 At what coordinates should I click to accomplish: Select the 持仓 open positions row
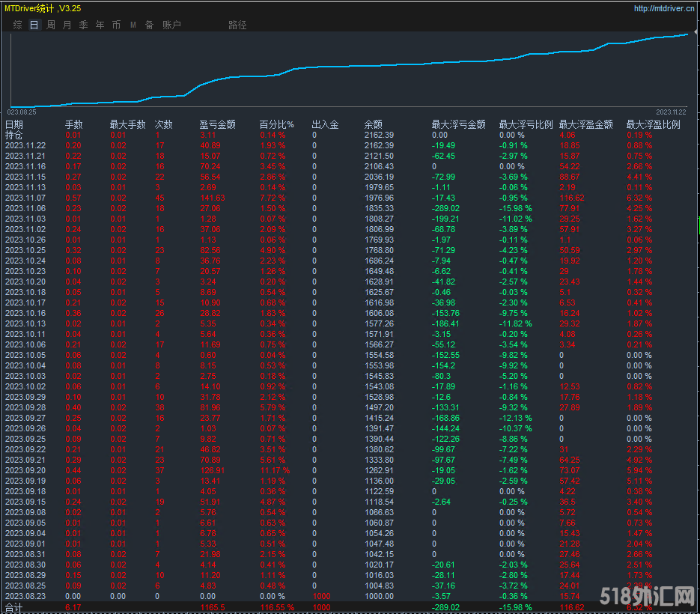click(x=14, y=135)
